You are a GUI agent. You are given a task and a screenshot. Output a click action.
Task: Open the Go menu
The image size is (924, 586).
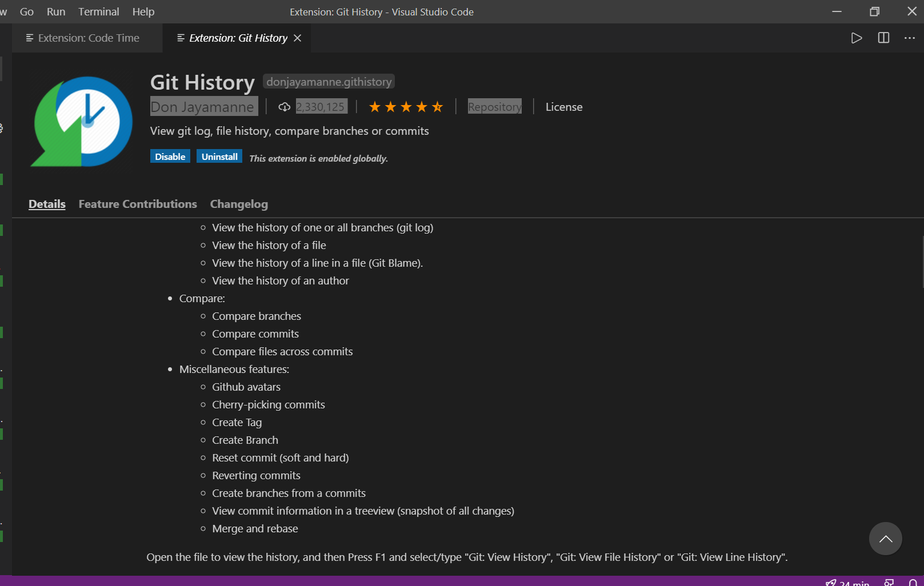[x=27, y=11]
